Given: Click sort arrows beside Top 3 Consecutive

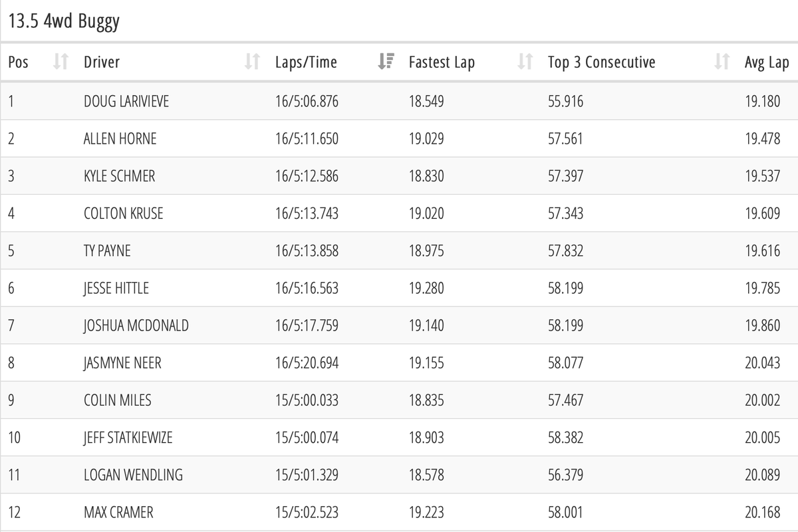Looking at the screenshot, I should click(722, 62).
